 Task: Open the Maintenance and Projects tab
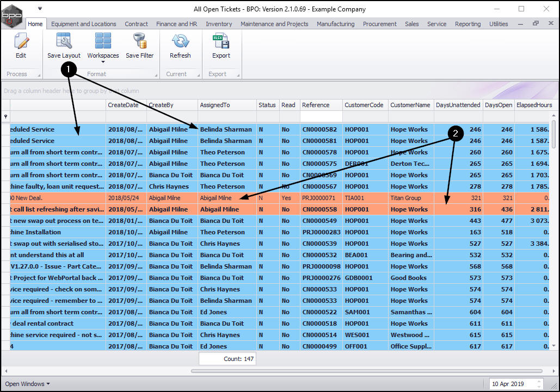point(274,24)
